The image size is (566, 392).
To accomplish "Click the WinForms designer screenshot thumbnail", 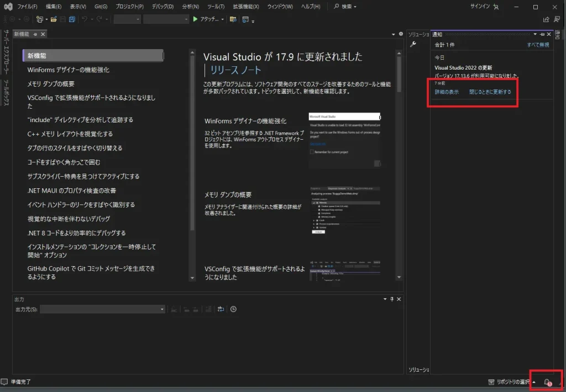I will point(345,140).
